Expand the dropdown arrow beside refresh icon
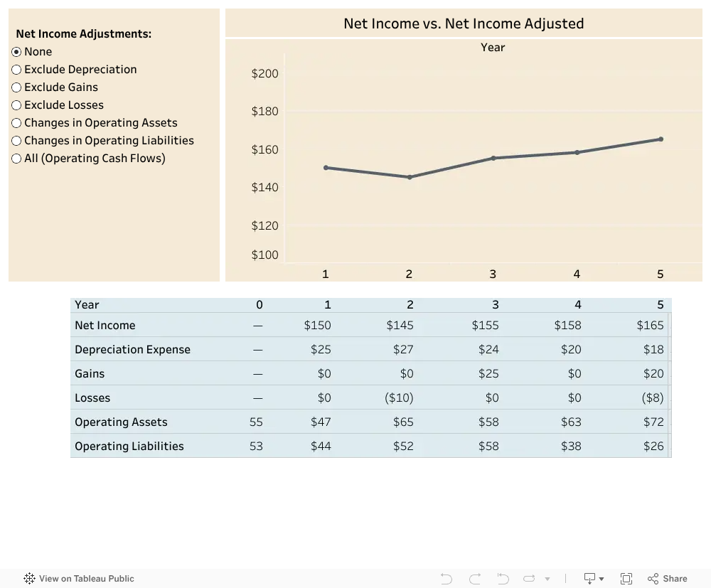The image size is (711, 588). click(x=547, y=579)
